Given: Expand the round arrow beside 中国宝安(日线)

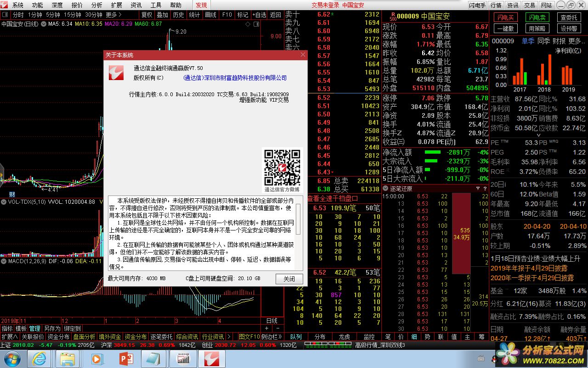Looking at the screenshot, I should [44, 24].
